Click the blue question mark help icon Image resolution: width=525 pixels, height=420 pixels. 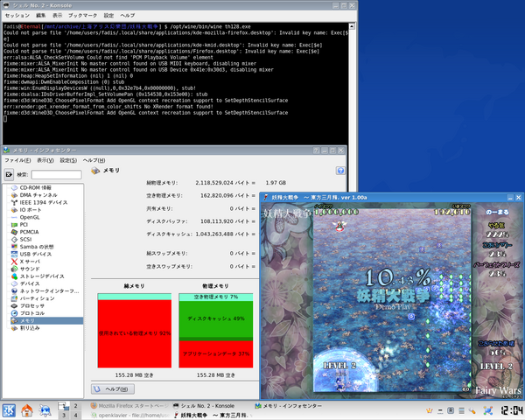click(x=340, y=171)
